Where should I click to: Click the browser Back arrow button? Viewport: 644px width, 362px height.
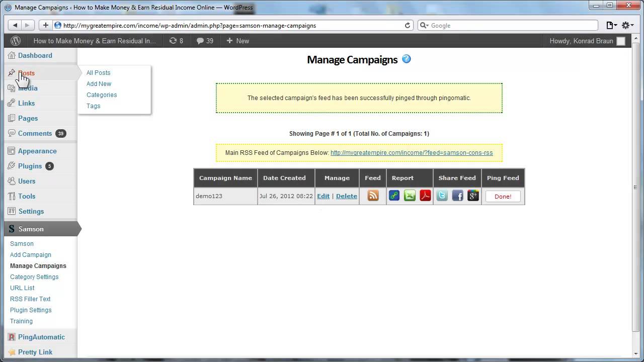[15, 25]
